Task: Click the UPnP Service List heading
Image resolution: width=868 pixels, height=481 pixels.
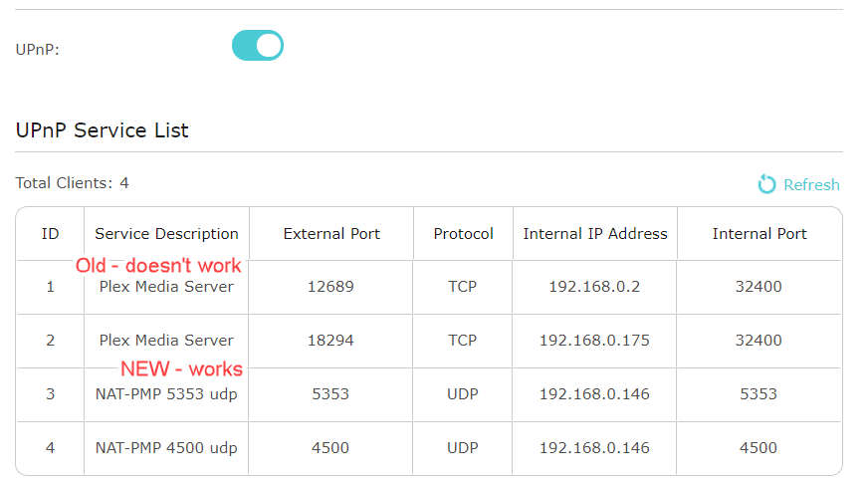Action: (103, 130)
